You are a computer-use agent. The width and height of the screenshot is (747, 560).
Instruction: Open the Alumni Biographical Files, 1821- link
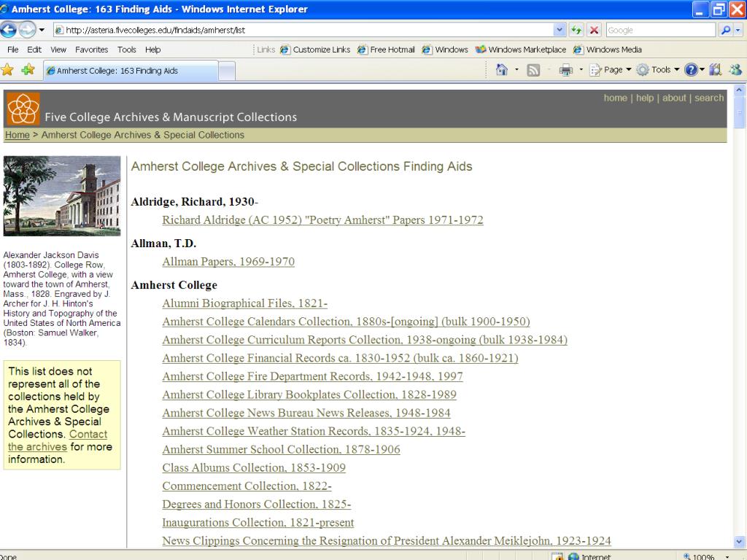[245, 303]
